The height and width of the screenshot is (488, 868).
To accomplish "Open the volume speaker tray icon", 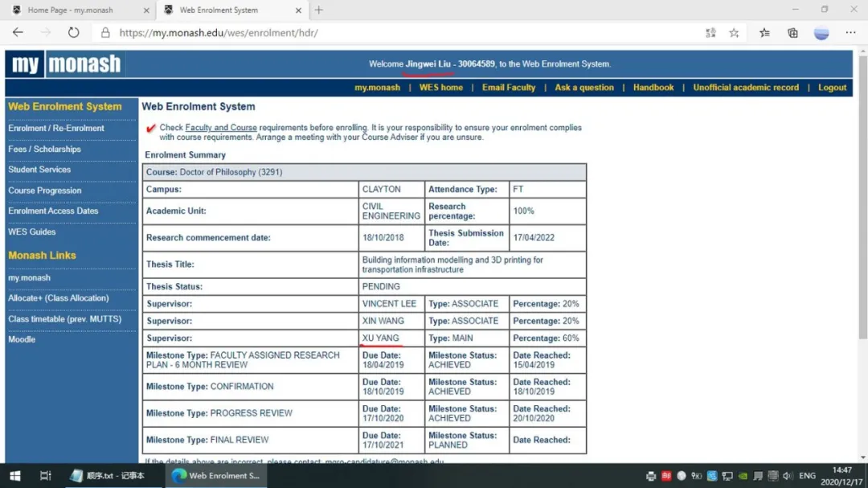I will pyautogui.click(x=788, y=476).
